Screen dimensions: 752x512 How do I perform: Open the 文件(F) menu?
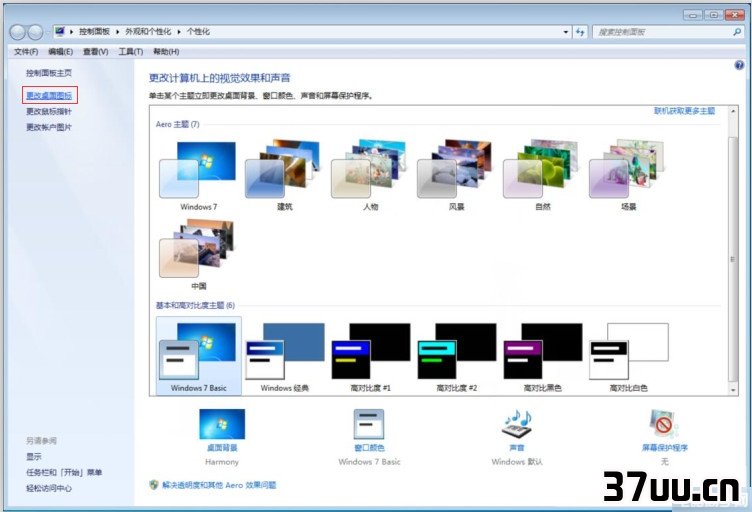click(26, 52)
